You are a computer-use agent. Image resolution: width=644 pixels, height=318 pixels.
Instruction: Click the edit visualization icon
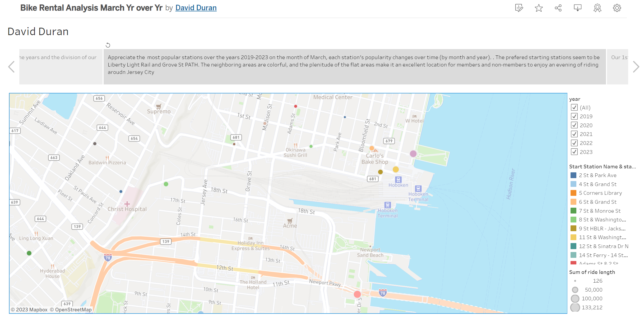[519, 8]
